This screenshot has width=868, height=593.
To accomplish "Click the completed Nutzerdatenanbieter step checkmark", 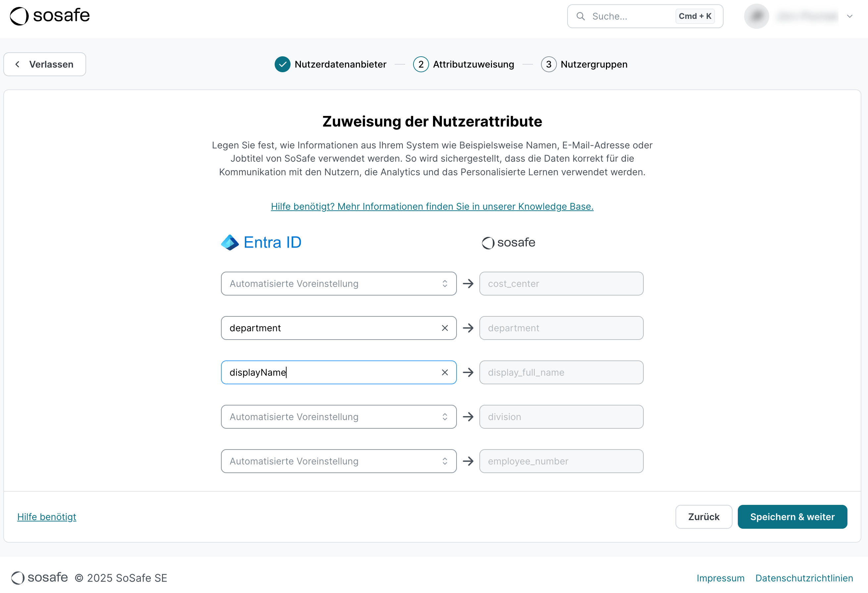I will (283, 64).
